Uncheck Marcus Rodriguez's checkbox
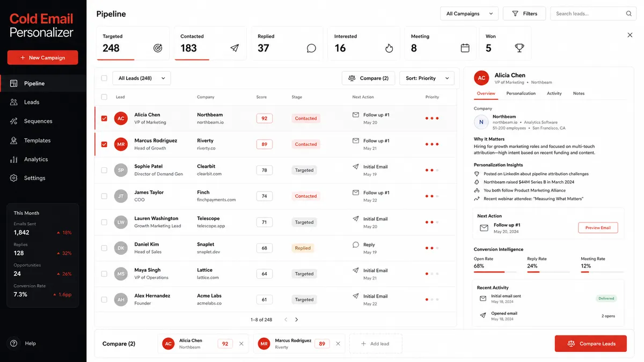Image resolution: width=644 pixels, height=362 pixels. click(104, 144)
